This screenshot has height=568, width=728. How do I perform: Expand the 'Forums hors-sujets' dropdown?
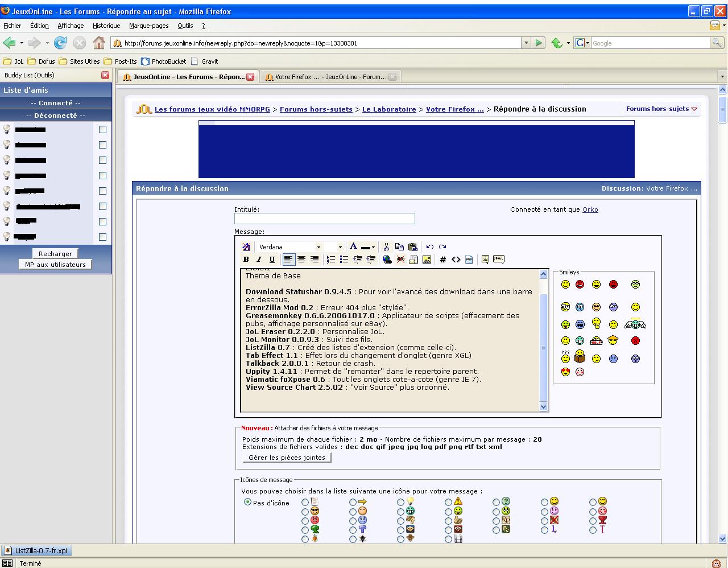coord(661,109)
